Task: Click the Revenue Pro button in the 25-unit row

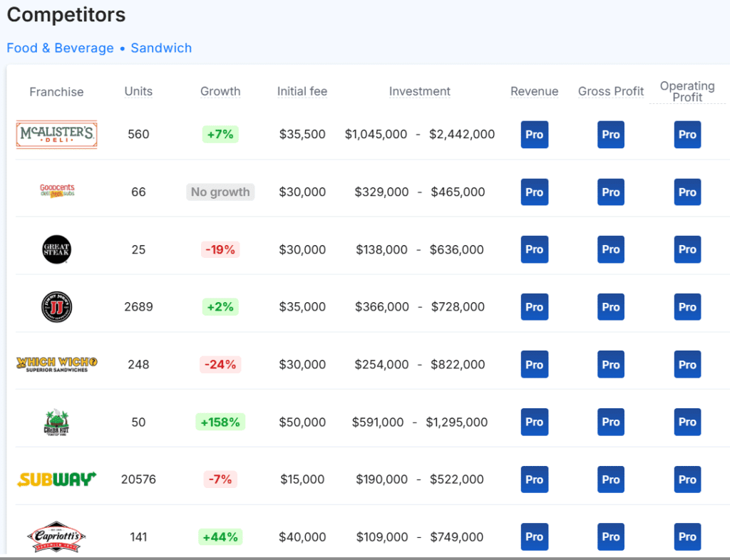Action: pyautogui.click(x=535, y=249)
